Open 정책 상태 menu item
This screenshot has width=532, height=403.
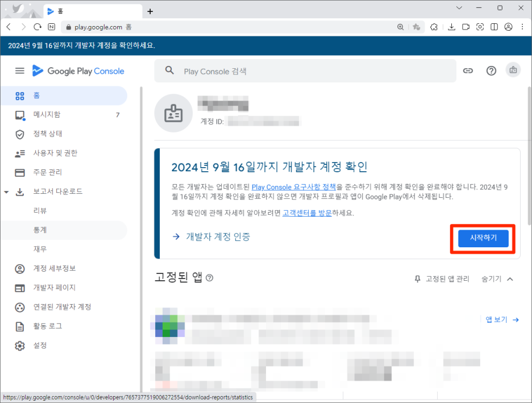pos(64,134)
